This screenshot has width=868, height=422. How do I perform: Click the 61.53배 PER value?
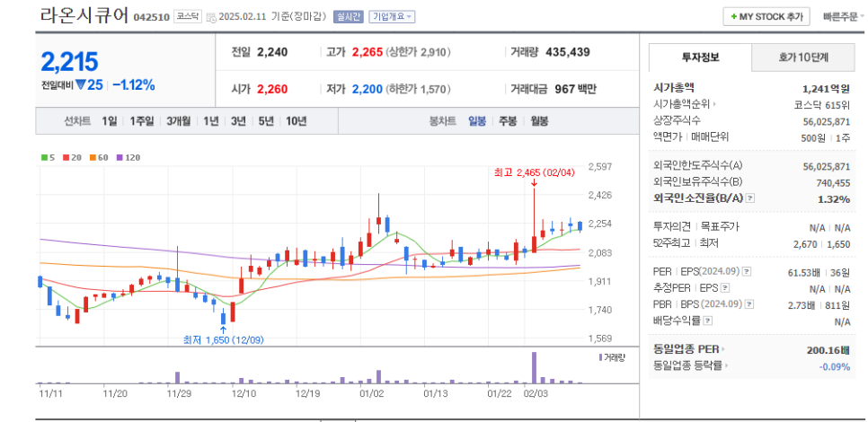click(802, 272)
